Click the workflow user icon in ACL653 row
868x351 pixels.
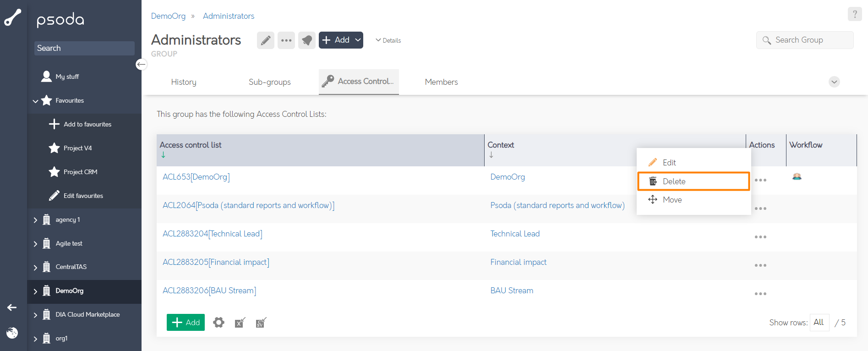797,177
